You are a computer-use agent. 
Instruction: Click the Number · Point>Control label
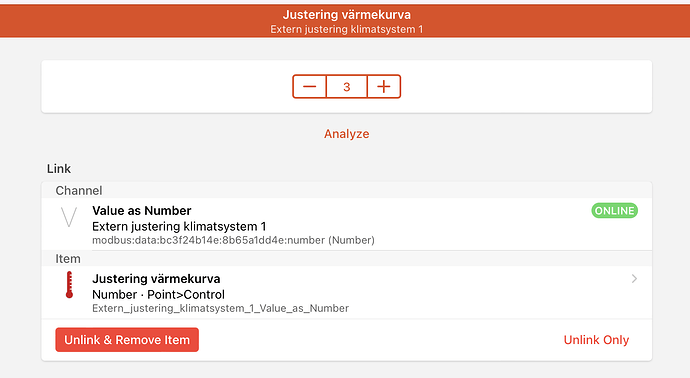[158, 294]
